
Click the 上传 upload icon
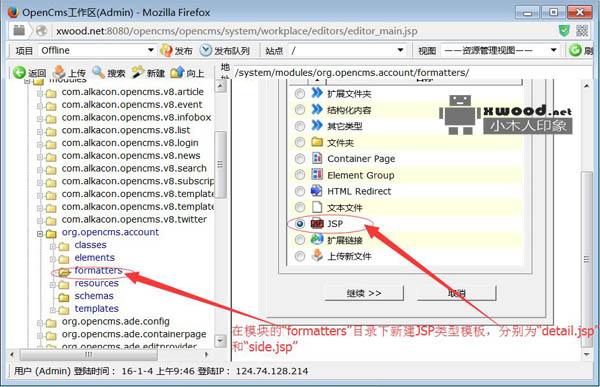tap(59, 72)
